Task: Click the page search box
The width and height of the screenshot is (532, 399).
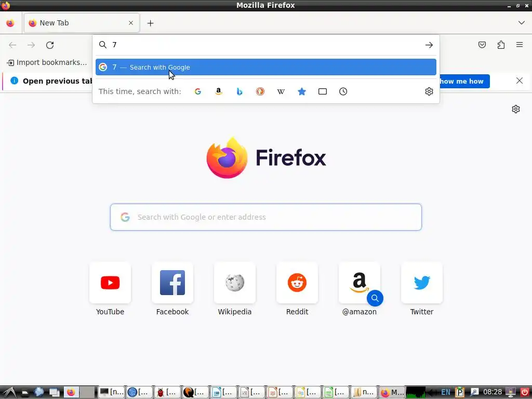Action: [266, 217]
